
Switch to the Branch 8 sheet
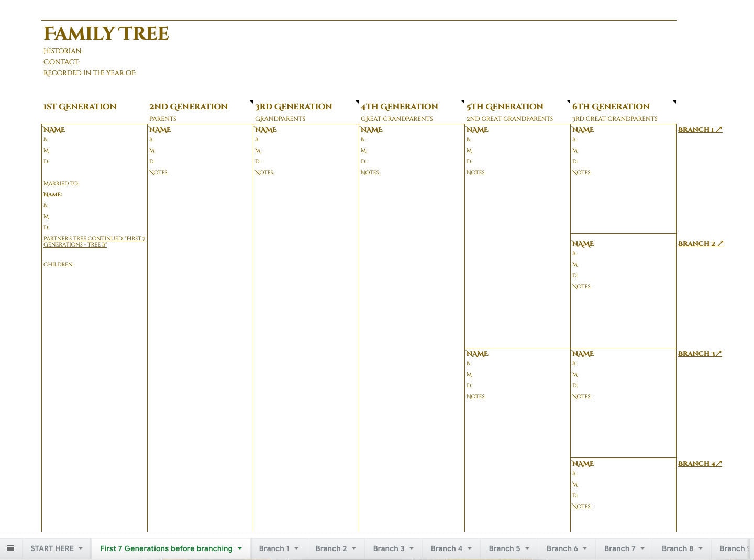[x=678, y=548]
